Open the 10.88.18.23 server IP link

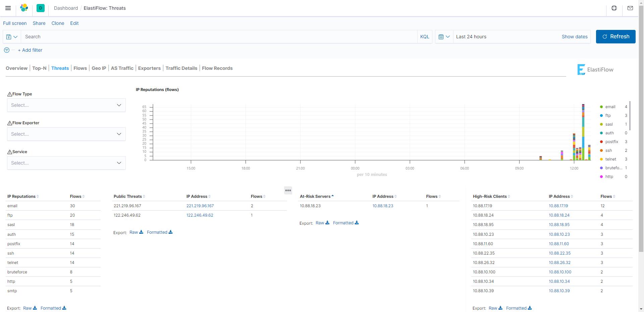pos(383,206)
